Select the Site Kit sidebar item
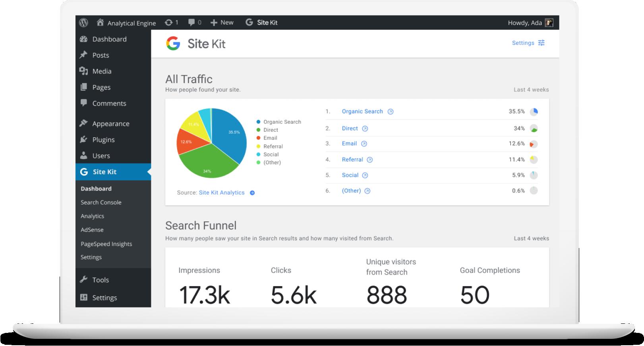 click(x=113, y=172)
